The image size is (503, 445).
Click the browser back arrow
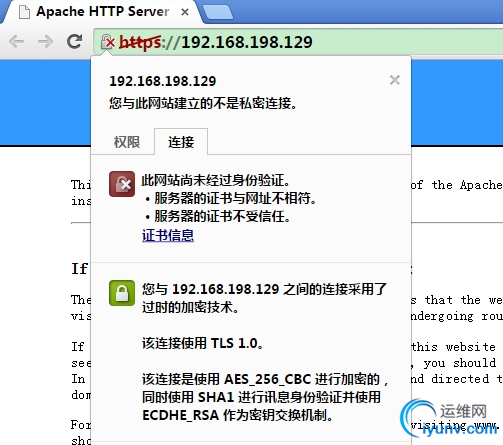coord(16,42)
